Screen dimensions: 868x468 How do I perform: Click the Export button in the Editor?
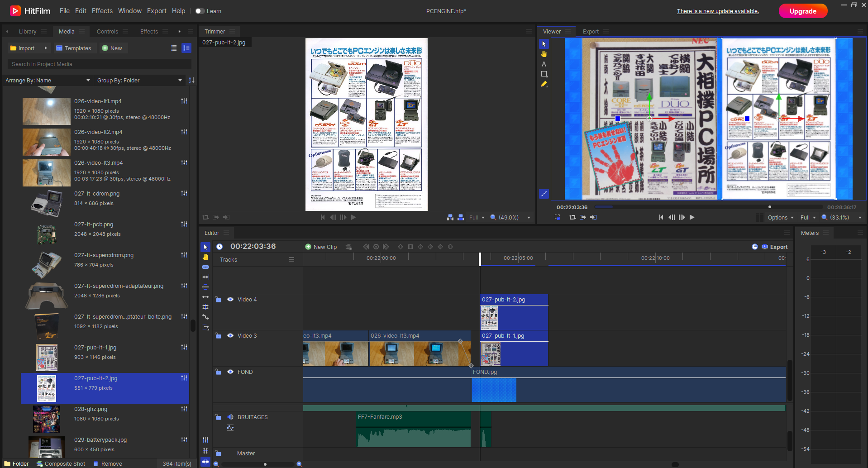[775, 247]
